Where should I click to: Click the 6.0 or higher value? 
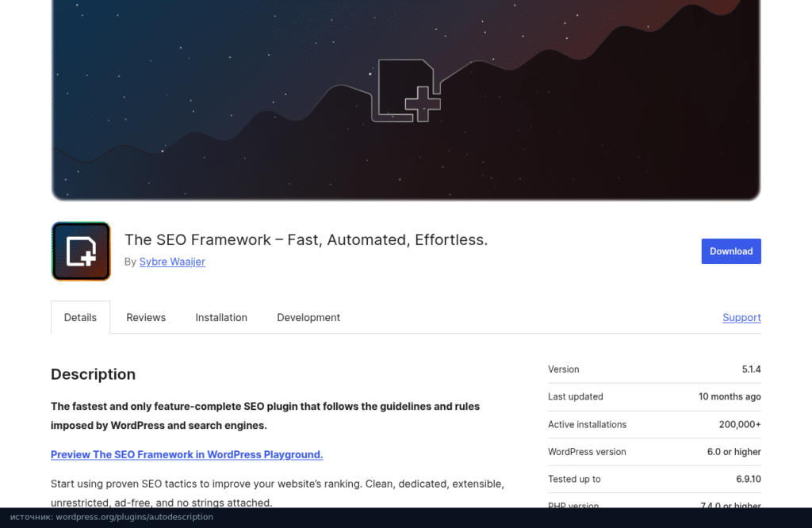[733, 452]
